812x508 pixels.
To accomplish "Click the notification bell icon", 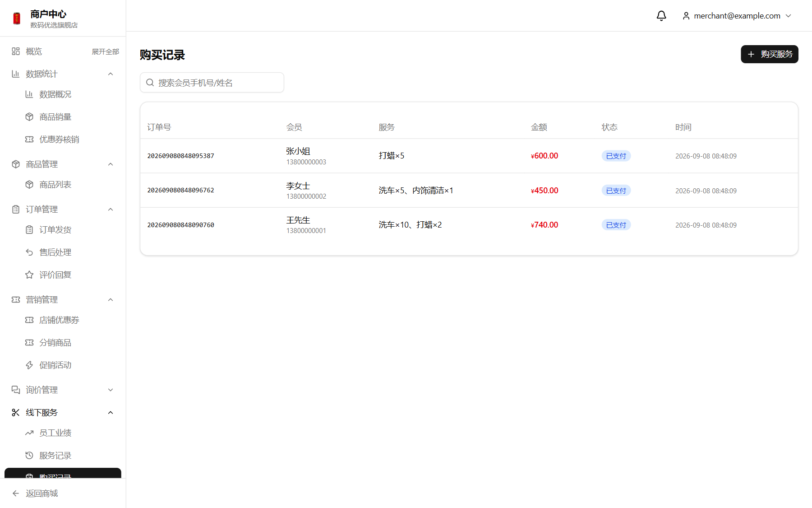I will (x=661, y=16).
